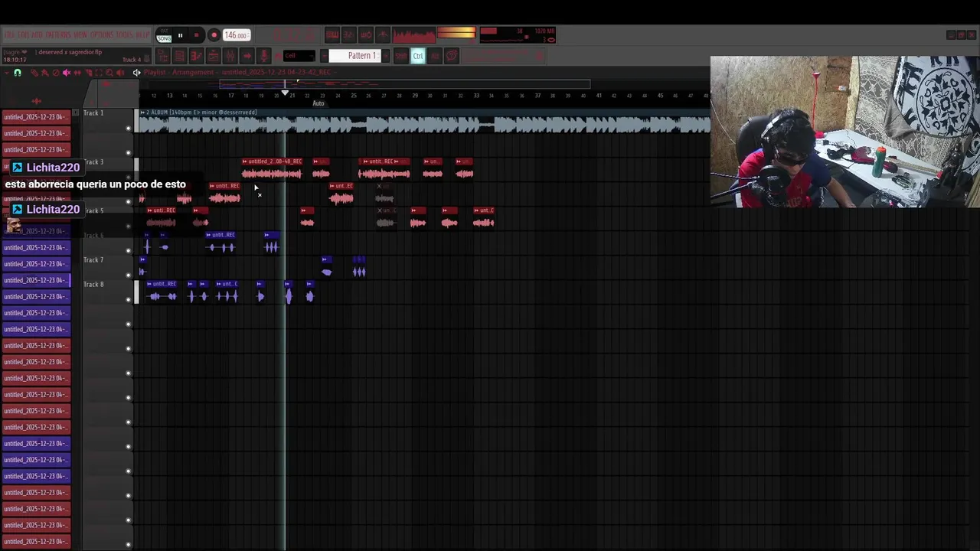Image resolution: width=980 pixels, height=551 pixels.
Task: Open the TOOLS menu
Action: point(124,35)
